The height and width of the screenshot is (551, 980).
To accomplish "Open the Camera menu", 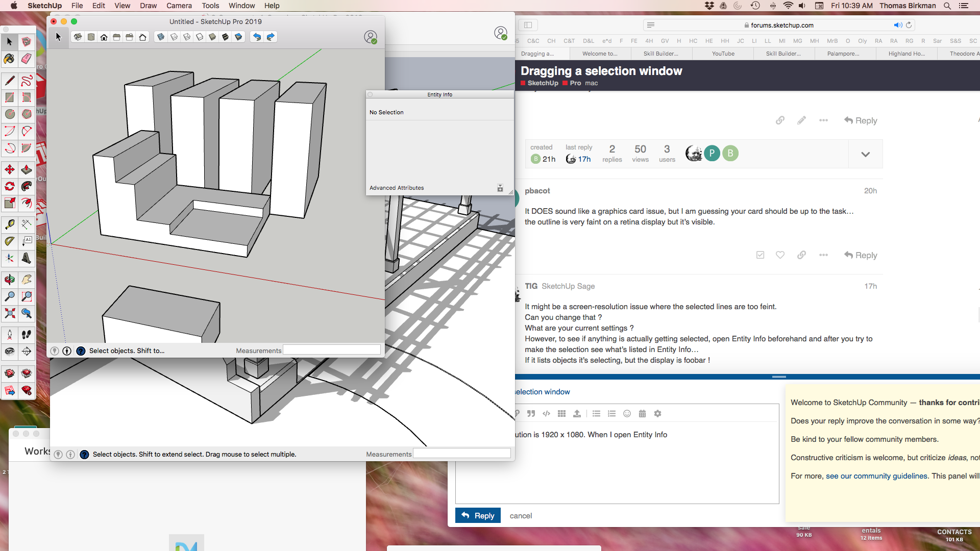I will pyautogui.click(x=179, y=6).
